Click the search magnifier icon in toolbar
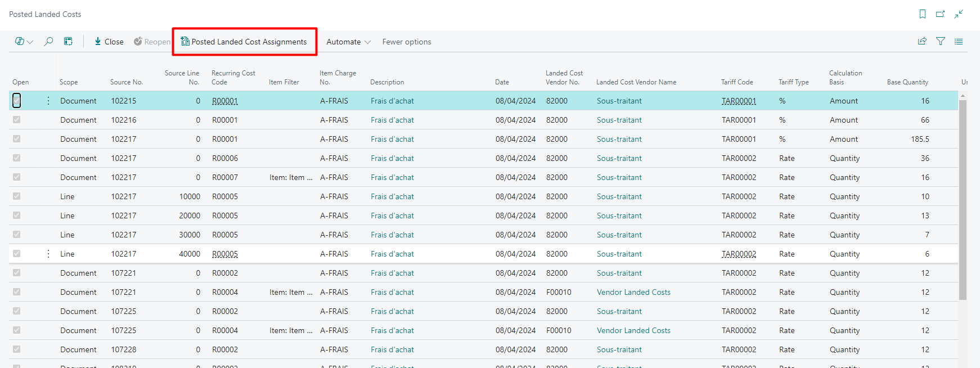Image resolution: width=980 pixels, height=368 pixels. pyautogui.click(x=49, y=41)
